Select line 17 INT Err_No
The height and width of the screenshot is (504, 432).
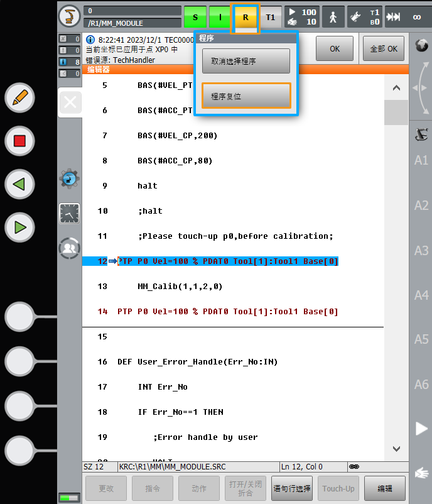click(163, 387)
